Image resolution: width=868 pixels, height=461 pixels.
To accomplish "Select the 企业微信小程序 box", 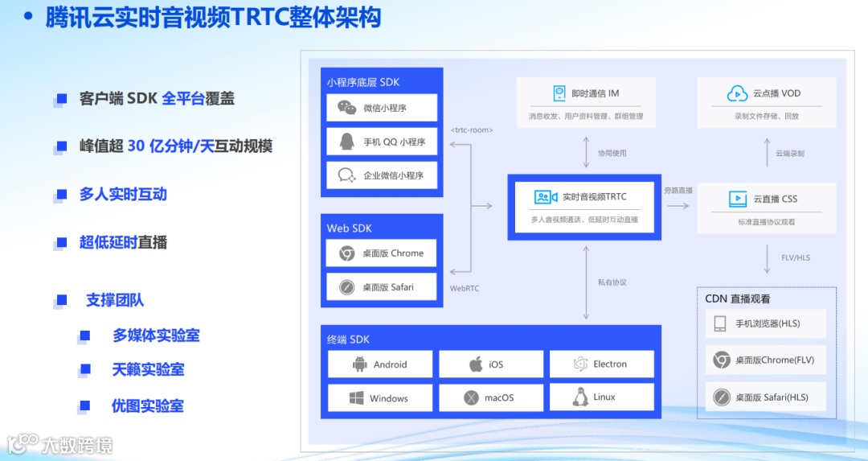I will 382,175.
